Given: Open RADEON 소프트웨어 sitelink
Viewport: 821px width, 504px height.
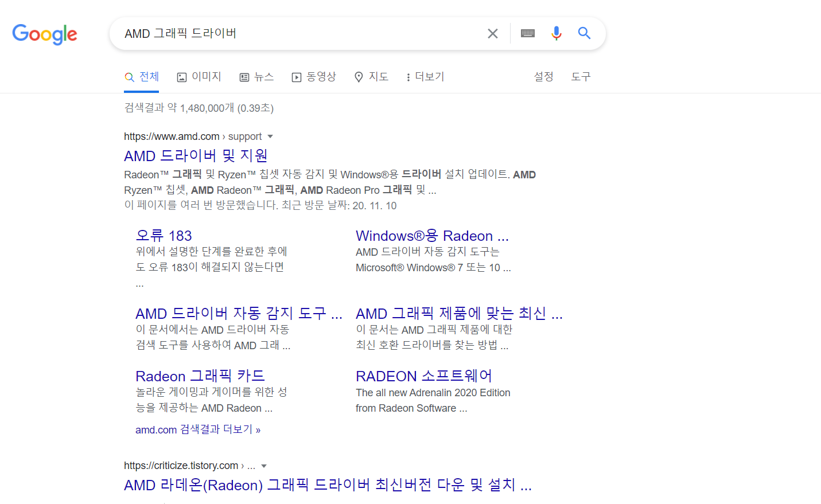Looking at the screenshot, I should coord(424,376).
